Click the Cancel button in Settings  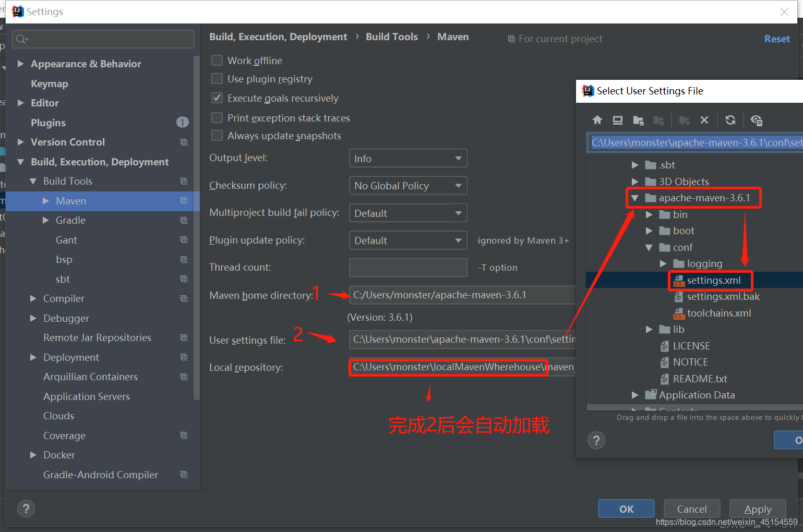[x=692, y=509]
